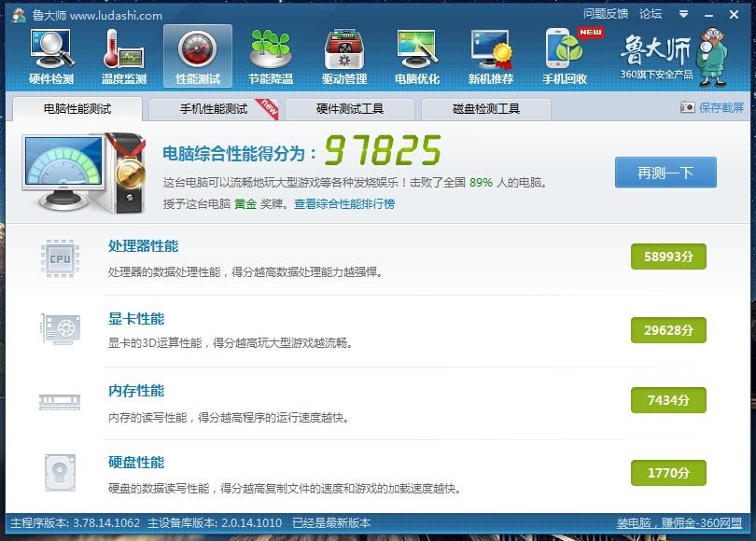This screenshot has height=541, width=756.
Task: Close the 鲁大师 window
Action: coord(734,15)
